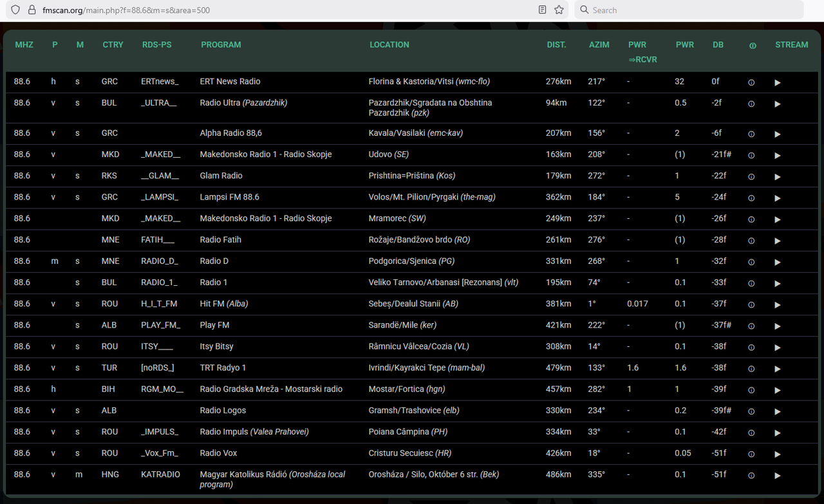This screenshot has height=504, width=824.
Task: Select 'ERTnews_' RDS-PS cell
Action: pyautogui.click(x=160, y=82)
